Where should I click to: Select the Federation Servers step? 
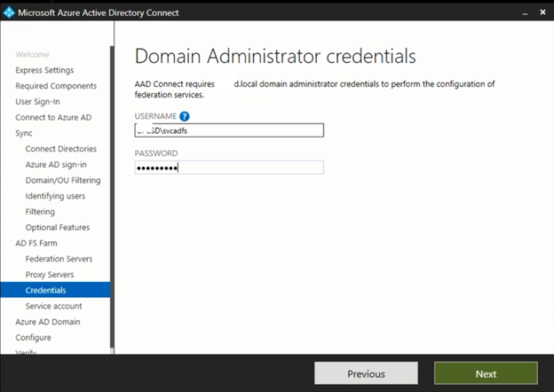coord(59,259)
